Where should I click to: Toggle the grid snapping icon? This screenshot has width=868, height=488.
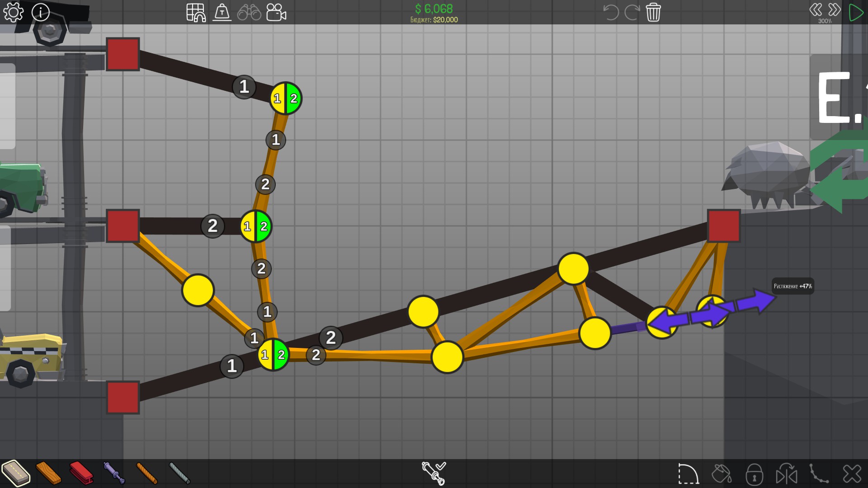(196, 12)
